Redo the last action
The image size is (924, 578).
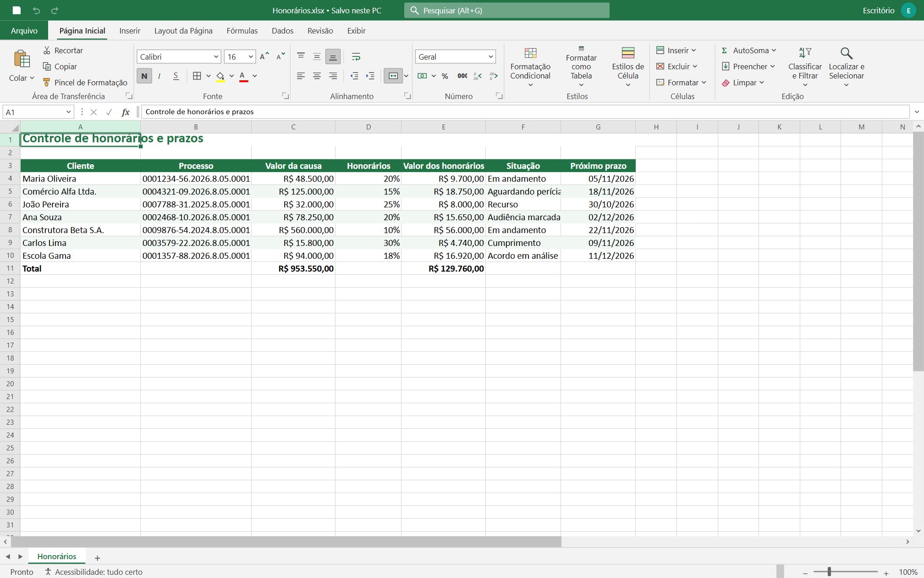(x=55, y=10)
